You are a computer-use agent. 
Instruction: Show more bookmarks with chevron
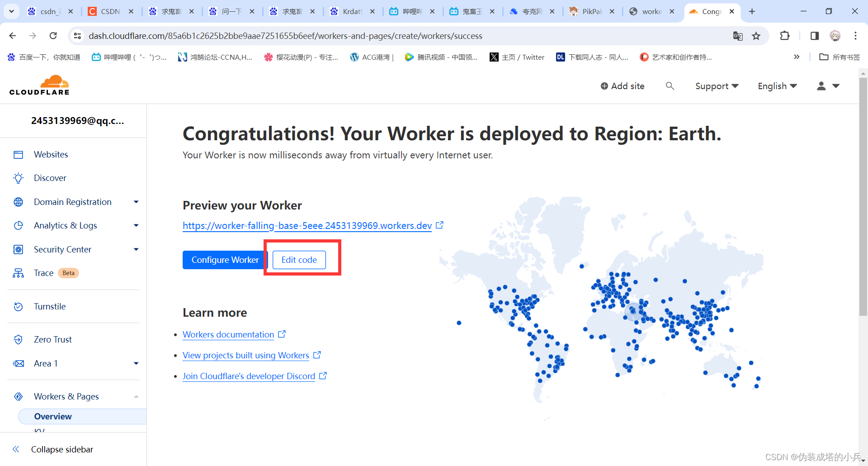[x=797, y=57]
